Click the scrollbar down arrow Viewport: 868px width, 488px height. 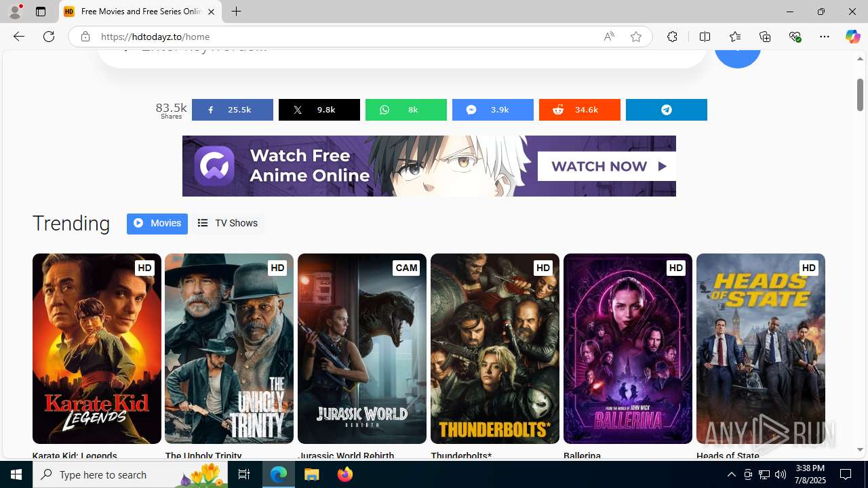click(x=860, y=450)
